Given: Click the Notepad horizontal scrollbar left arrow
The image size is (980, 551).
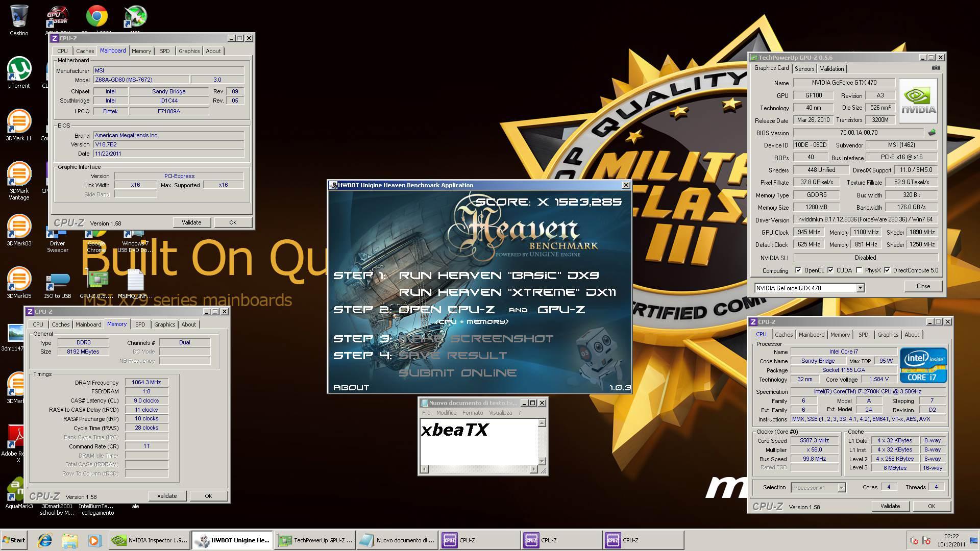Looking at the screenshot, I should 424,469.
